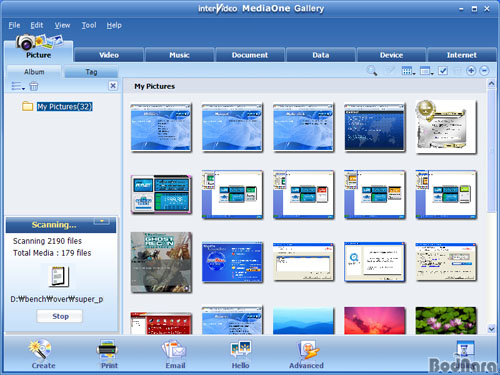Select the water lilies photo thumbnail

click(446, 321)
